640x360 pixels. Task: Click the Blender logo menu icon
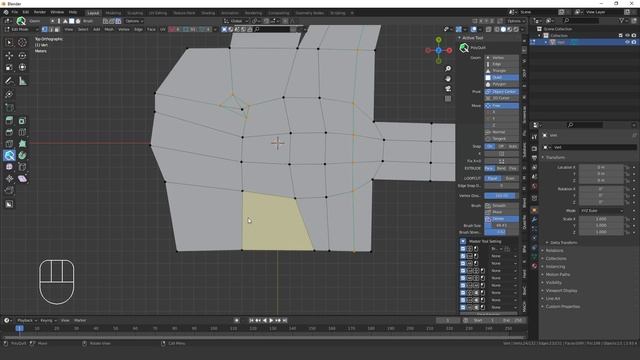(6, 12)
